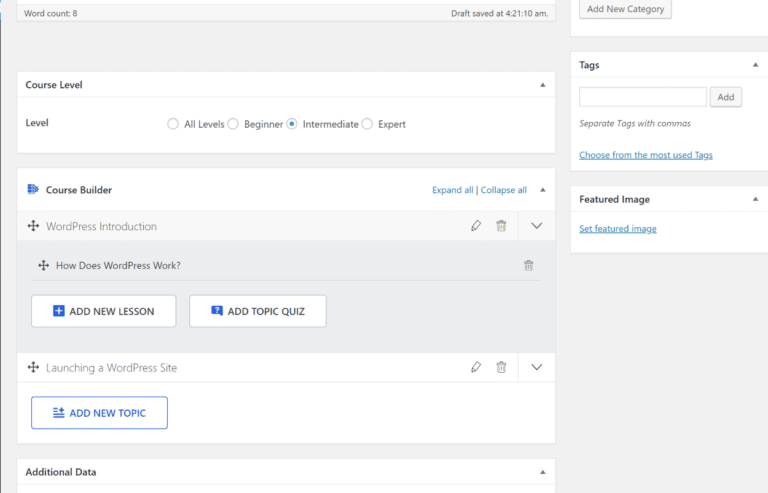768x493 pixels.
Task: Collapse the Tags panel
Action: [x=756, y=65]
